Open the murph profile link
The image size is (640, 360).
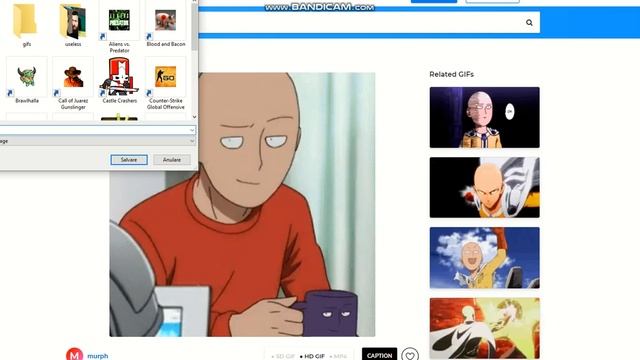[98, 356]
